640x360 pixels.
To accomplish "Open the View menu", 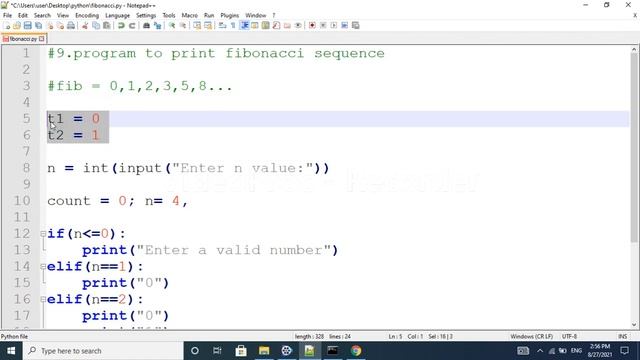I will click(x=63, y=15).
